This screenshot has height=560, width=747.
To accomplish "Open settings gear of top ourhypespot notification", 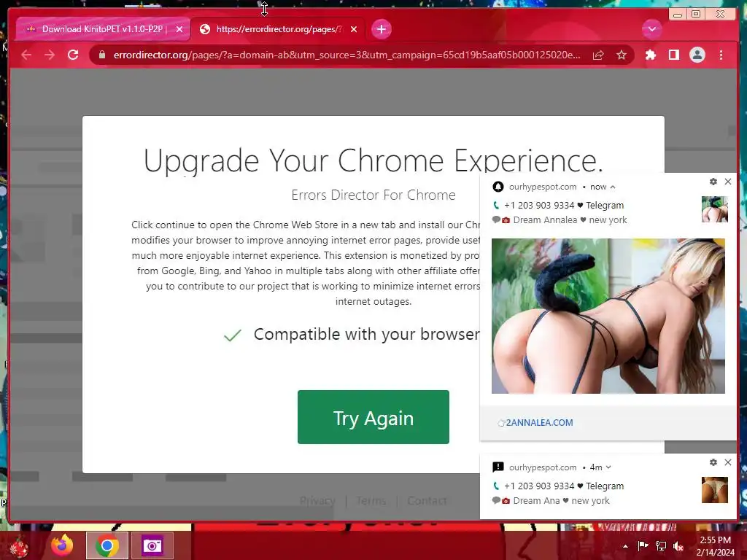I will coord(713,182).
